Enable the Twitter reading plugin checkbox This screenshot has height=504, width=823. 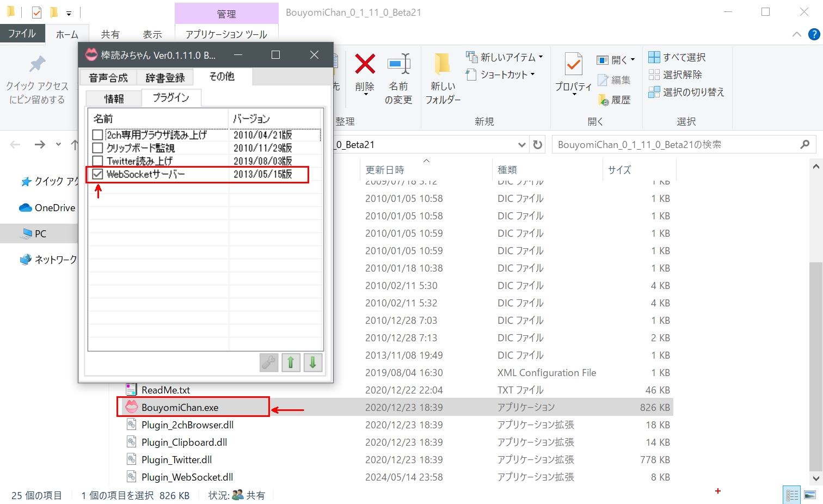point(98,161)
